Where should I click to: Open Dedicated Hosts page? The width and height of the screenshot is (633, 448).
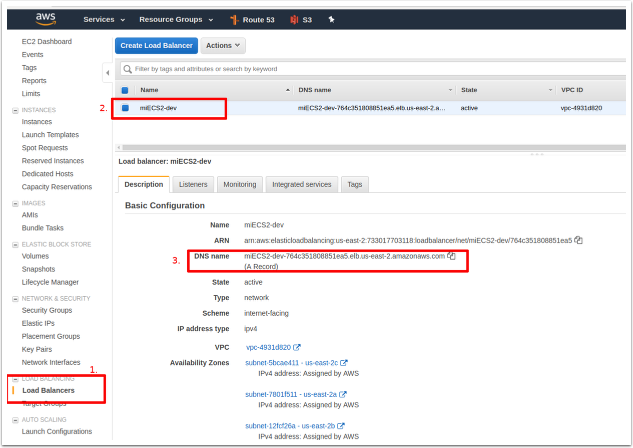(47, 174)
